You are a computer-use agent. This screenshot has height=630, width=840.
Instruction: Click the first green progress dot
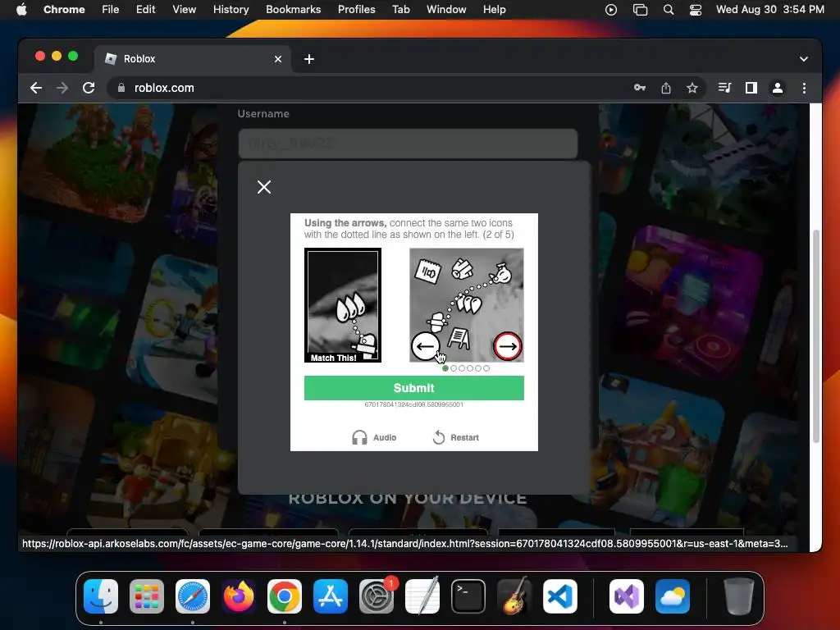coord(445,368)
